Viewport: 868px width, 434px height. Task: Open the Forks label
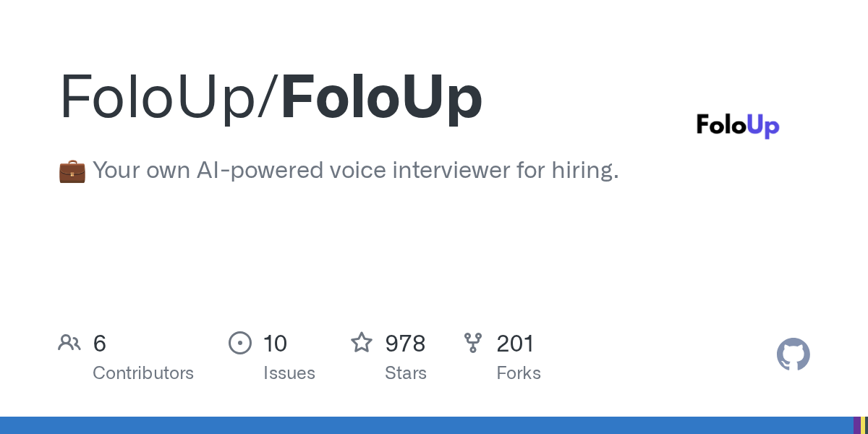click(519, 373)
